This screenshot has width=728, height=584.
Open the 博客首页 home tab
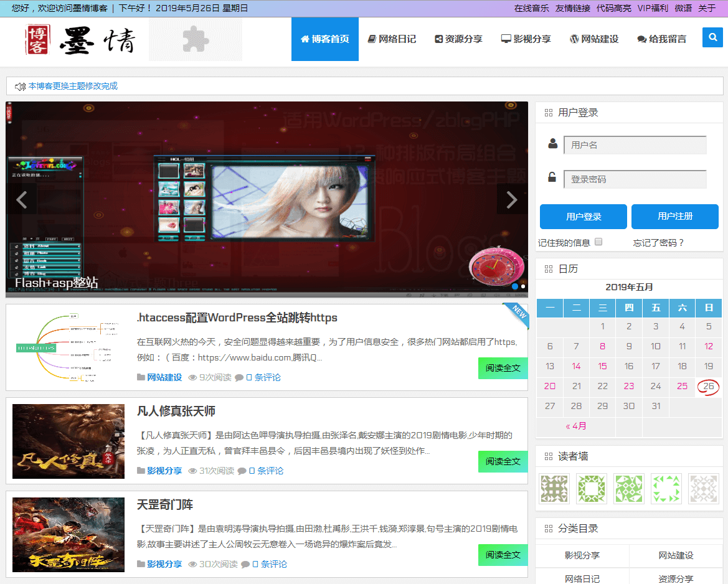click(x=324, y=39)
